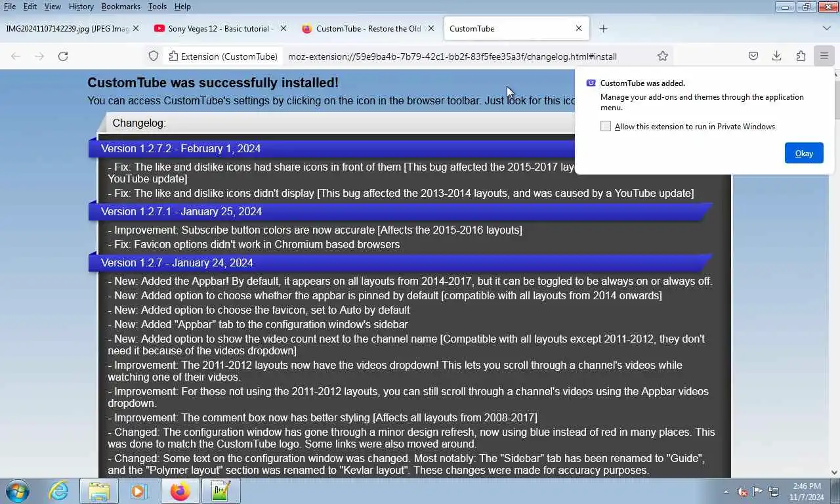The image size is (840, 504).
Task: Click the tracking protection shield icon
Action: click(x=154, y=56)
